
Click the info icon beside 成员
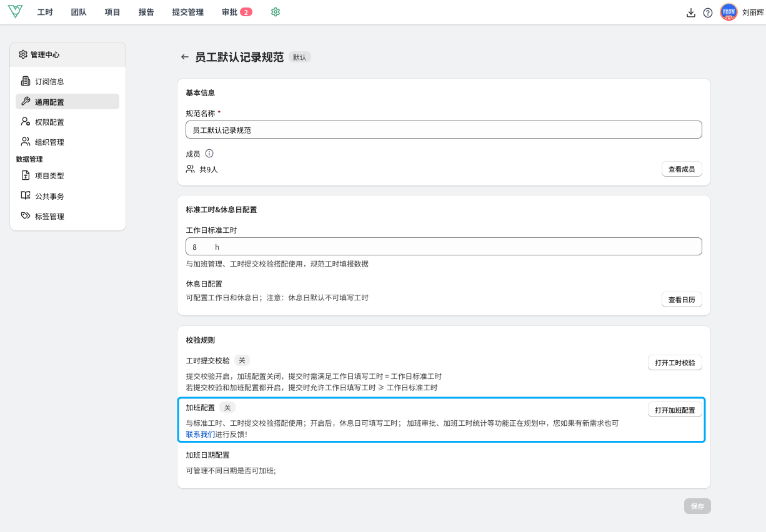209,153
